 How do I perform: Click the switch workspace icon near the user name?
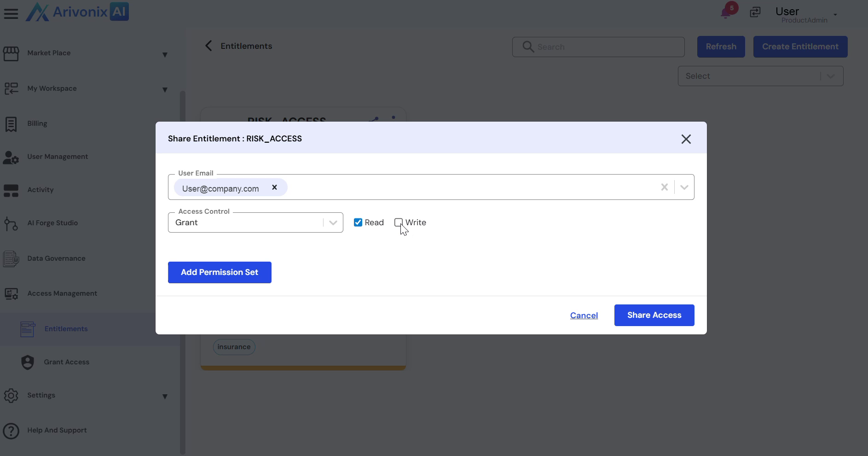point(755,12)
